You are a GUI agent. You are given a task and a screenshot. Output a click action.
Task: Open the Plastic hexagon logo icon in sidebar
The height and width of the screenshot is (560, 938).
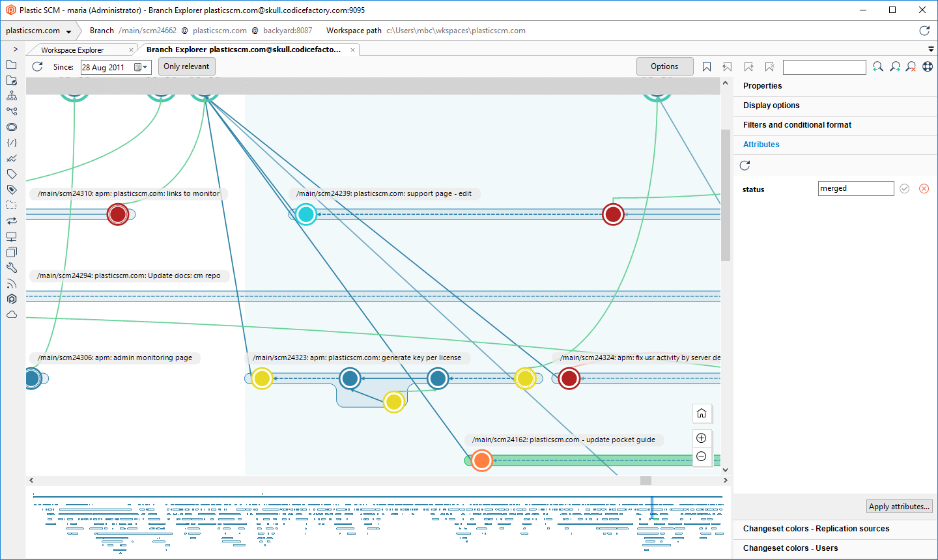[11, 299]
